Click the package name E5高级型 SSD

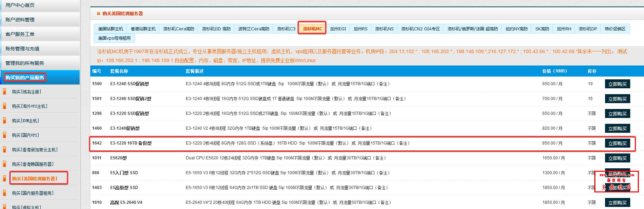coord(124,188)
